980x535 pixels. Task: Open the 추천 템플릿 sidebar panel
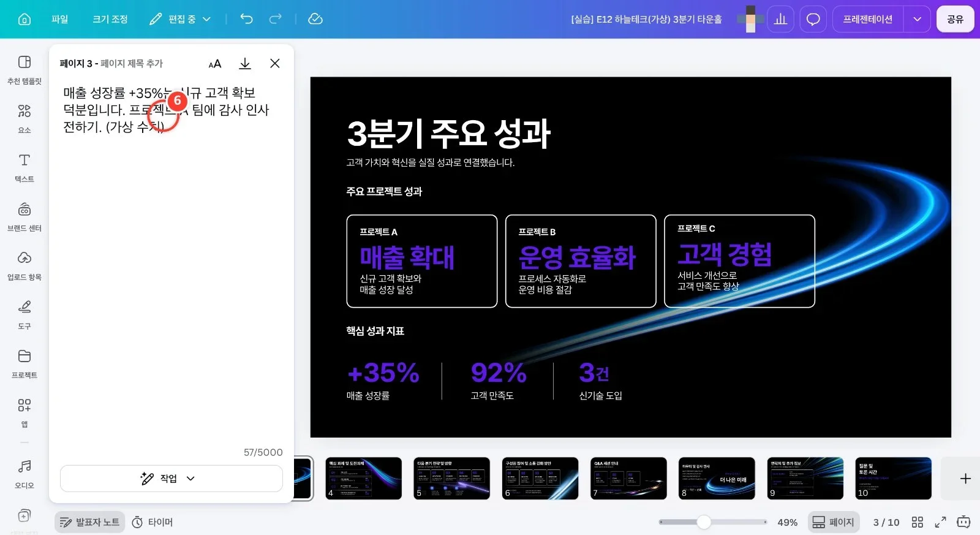[x=24, y=70]
